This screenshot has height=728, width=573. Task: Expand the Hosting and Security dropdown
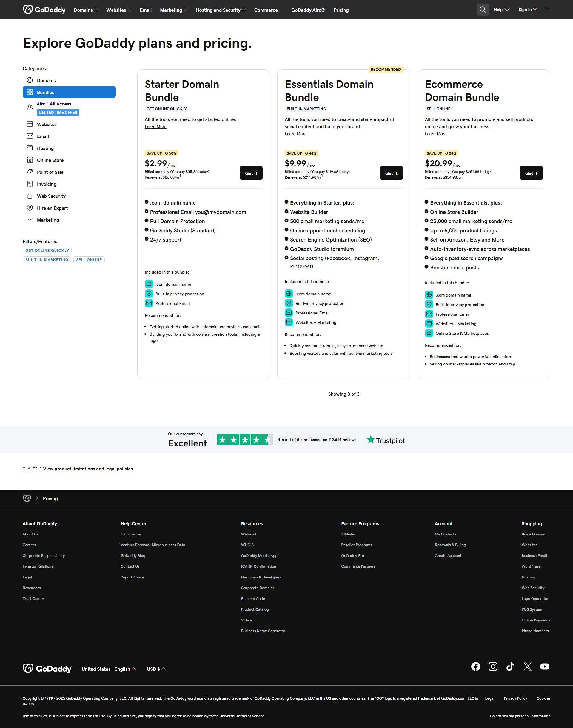(x=221, y=10)
